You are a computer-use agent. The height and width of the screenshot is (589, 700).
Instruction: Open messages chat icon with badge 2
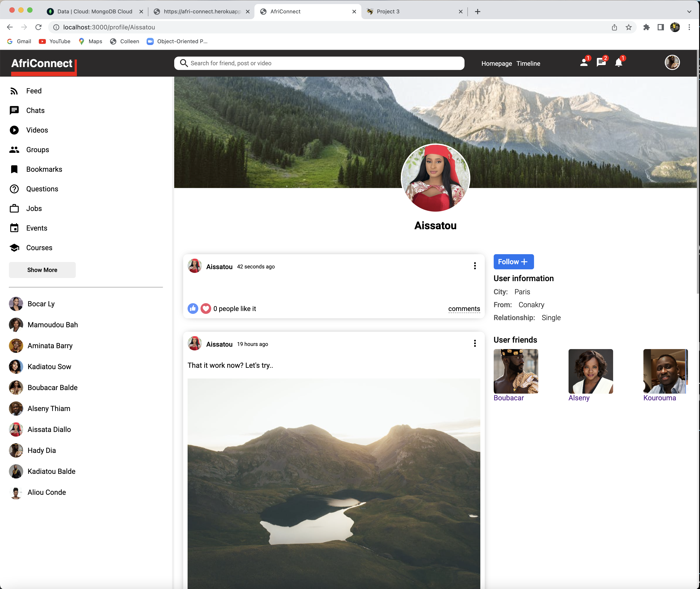coord(601,62)
